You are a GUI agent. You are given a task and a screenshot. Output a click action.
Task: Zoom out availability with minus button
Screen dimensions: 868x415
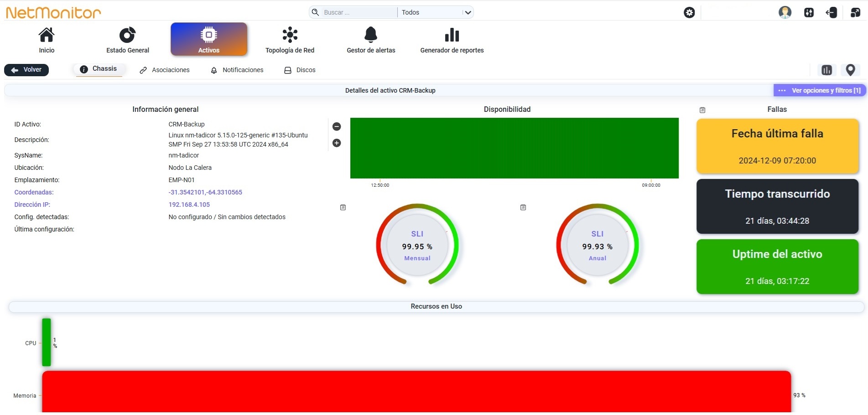337,126
